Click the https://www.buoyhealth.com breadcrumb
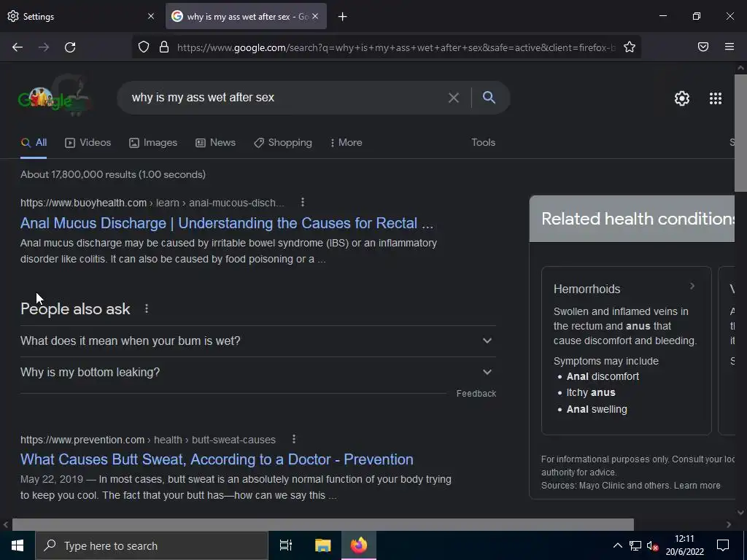Viewport: 747px width, 560px height. click(83, 203)
